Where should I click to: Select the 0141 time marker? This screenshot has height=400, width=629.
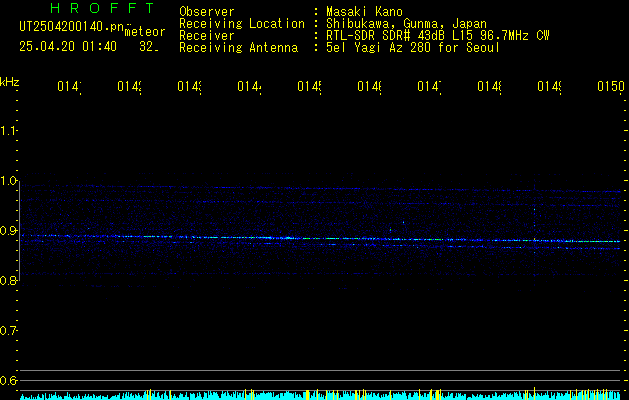click(70, 86)
